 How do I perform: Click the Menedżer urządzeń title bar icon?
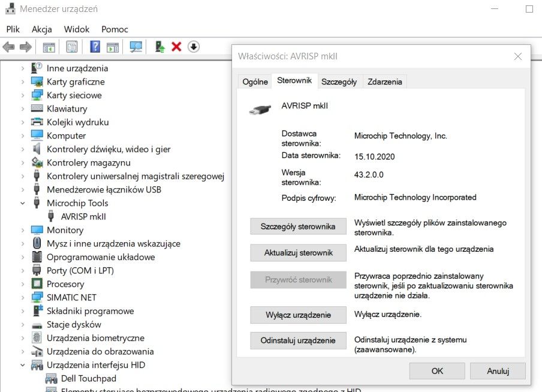[10, 8]
